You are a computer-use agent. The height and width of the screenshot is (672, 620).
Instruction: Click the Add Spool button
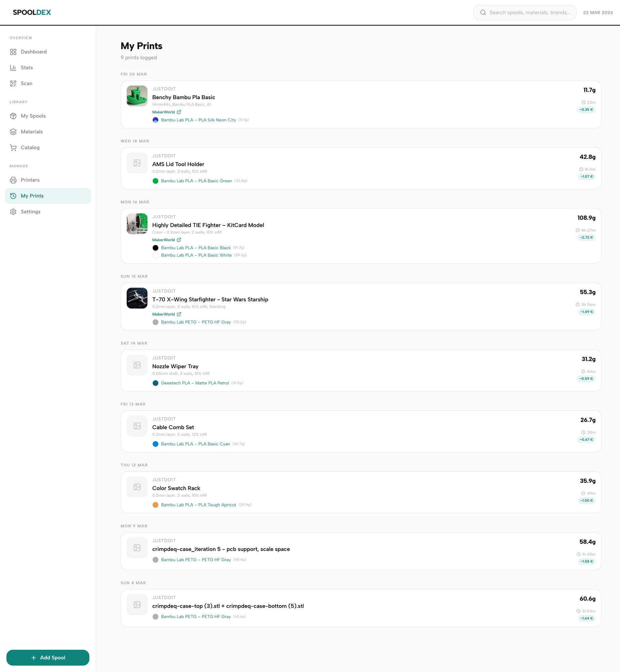point(48,657)
